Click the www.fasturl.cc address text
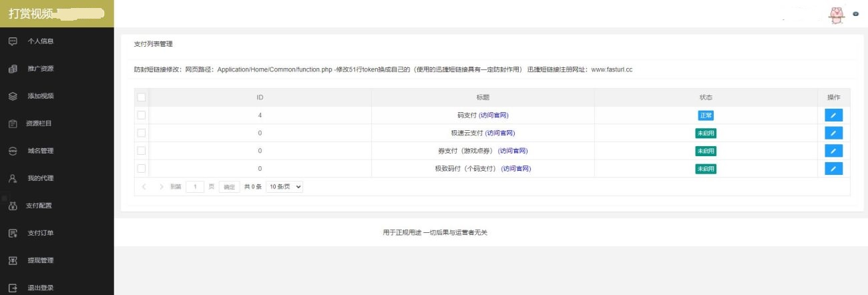The width and height of the screenshot is (868, 295). click(612, 70)
